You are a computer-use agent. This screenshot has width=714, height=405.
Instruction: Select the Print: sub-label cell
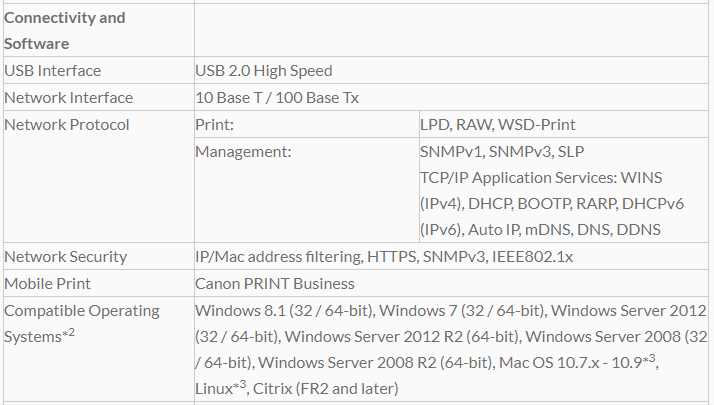point(214,125)
